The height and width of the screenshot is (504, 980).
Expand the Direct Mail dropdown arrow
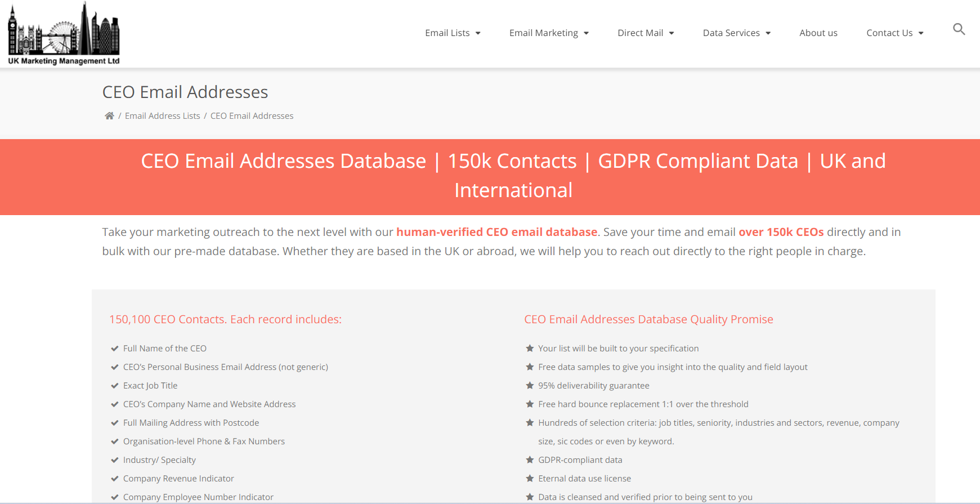click(671, 33)
